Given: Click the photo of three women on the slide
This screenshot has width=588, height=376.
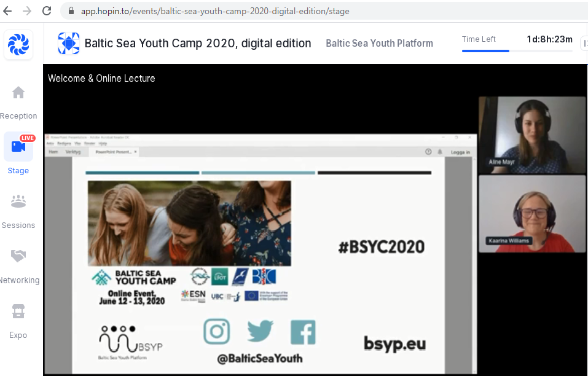Looking at the screenshot, I should click(x=189, y=224).
